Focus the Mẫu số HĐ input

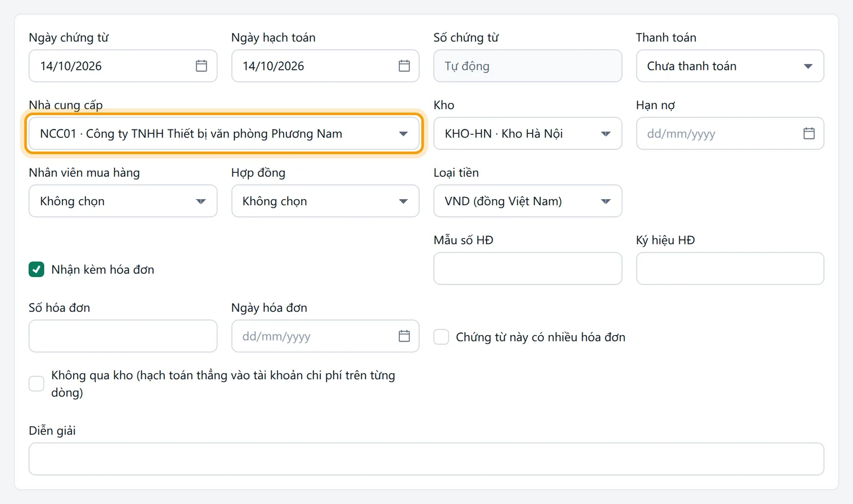tap(527, 269)
